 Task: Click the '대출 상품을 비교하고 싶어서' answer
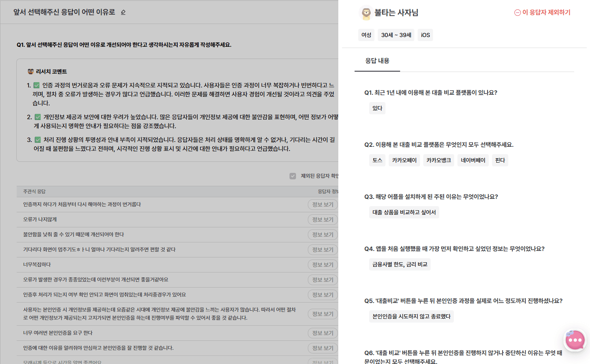click(404, 212)
